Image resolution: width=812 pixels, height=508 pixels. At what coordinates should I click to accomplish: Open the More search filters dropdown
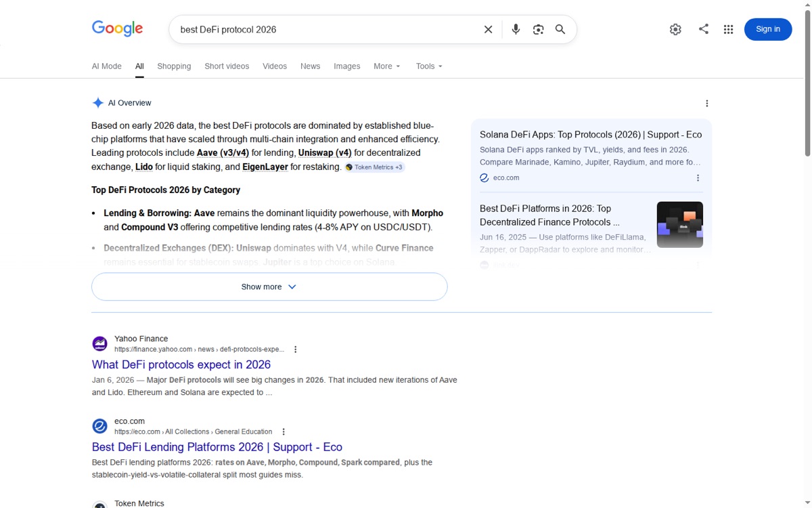[387, 66]
